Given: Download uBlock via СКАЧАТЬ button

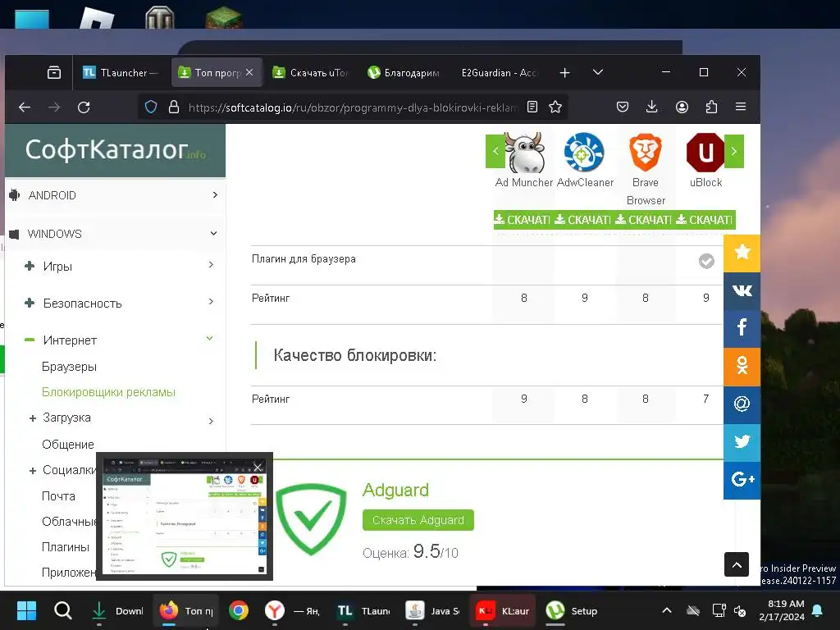Looking at the screenshot, I should [705, 220].
